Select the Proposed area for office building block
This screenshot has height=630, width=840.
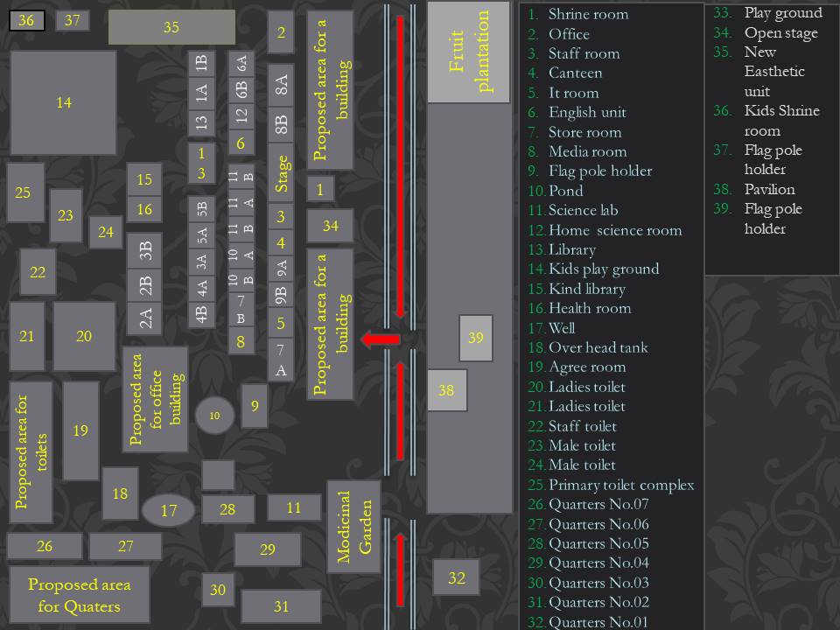point(156,399)
